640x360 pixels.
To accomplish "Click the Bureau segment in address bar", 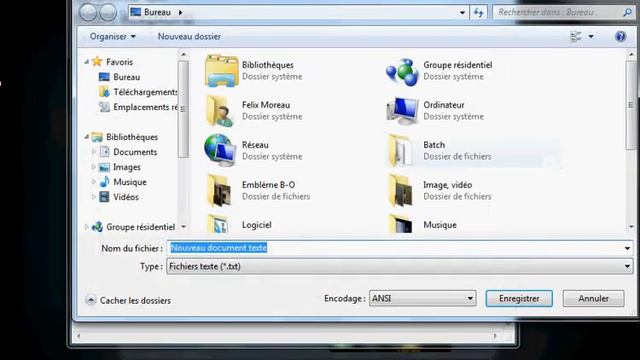I will pyautogui.click(x=157, y=12).
